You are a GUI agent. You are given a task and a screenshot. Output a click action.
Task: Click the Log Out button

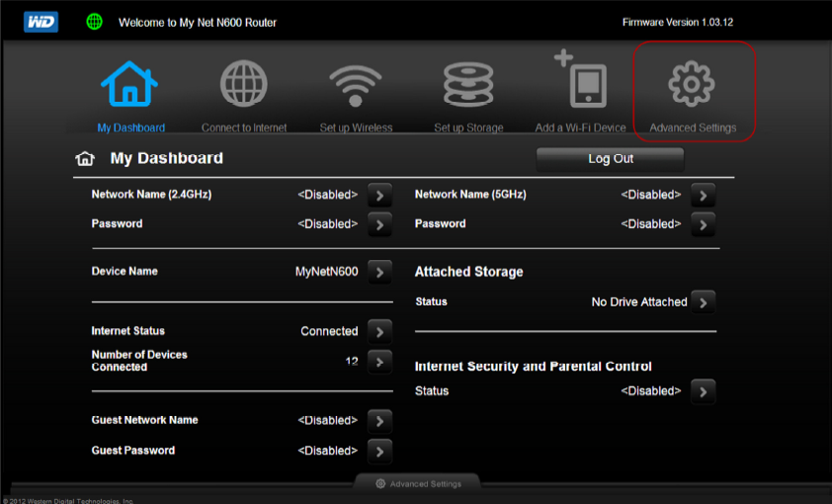pos(611,159)
